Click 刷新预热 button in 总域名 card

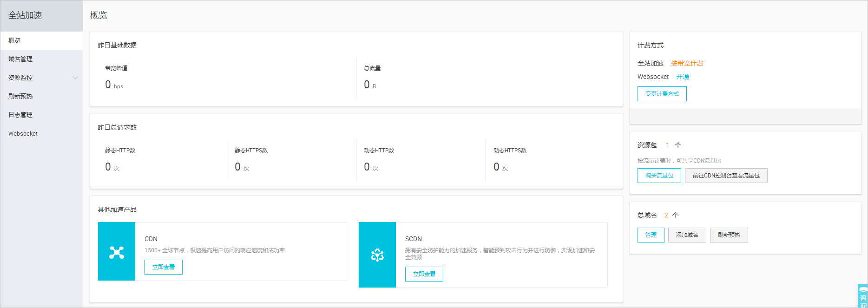point(729,235)
